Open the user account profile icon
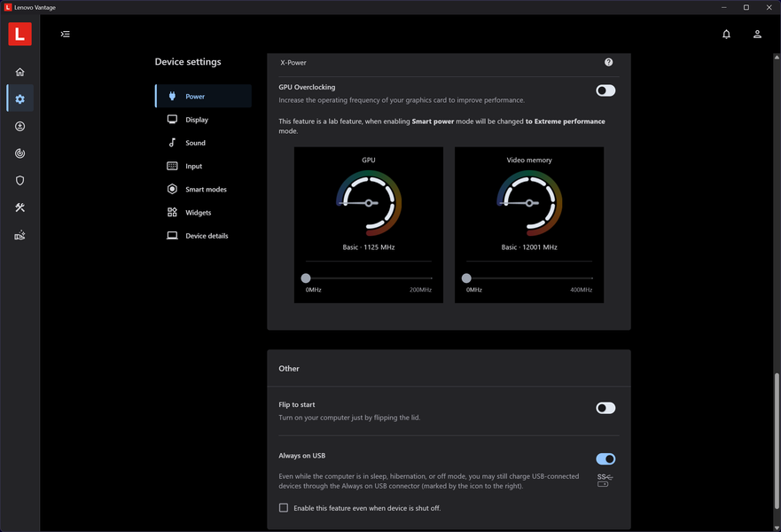The height and width of the screenshot is (532, 781). 757,34
